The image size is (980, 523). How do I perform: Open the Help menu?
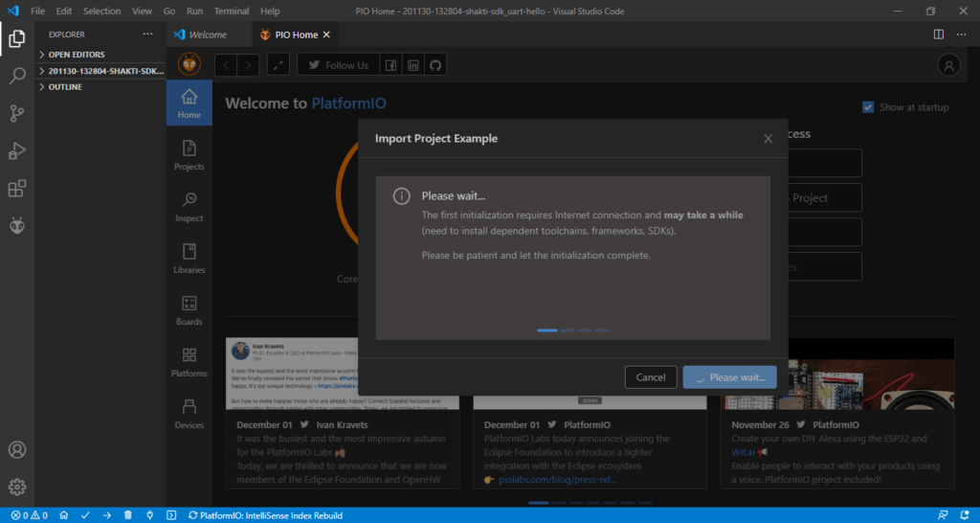click(x=270, y=11)
